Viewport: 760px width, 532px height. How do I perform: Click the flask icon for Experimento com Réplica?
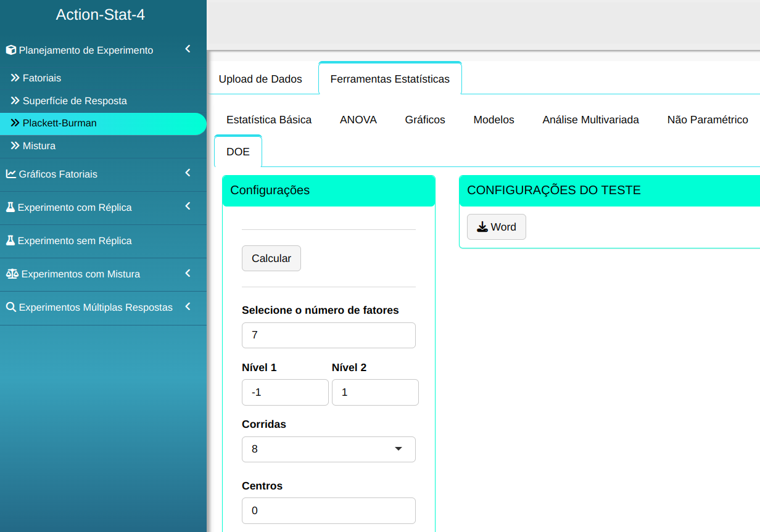[10, 207]
